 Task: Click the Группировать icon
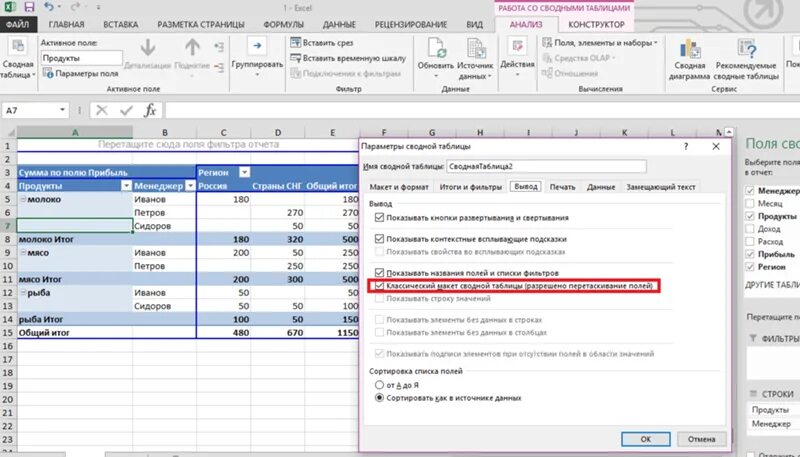[257, 47]
